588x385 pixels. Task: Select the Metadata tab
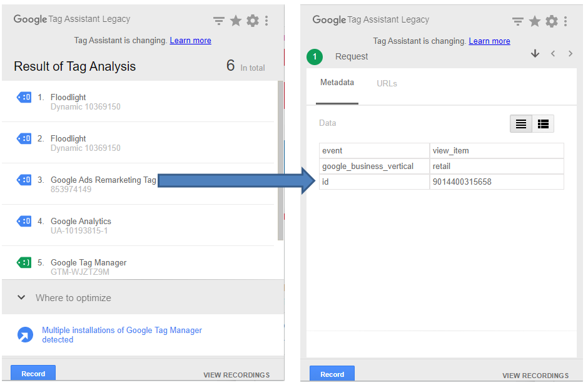pos(337,83)
